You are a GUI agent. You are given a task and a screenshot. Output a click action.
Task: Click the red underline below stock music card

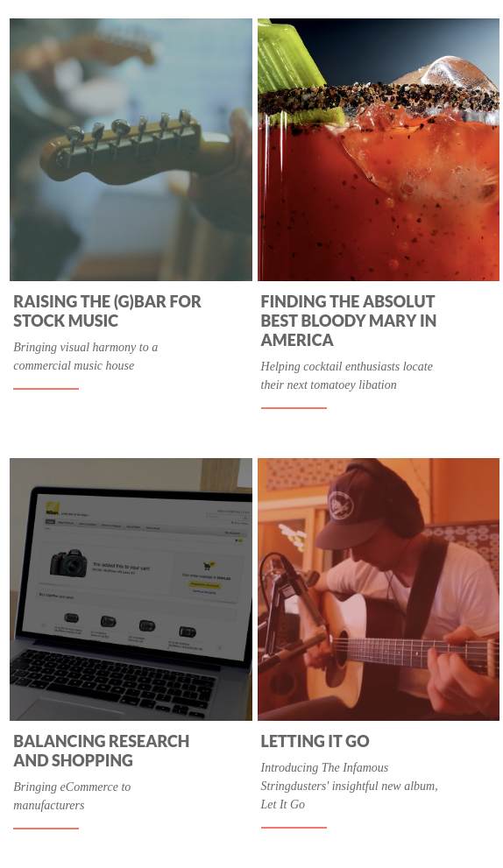pyautogui.click(x=46, y=389)
